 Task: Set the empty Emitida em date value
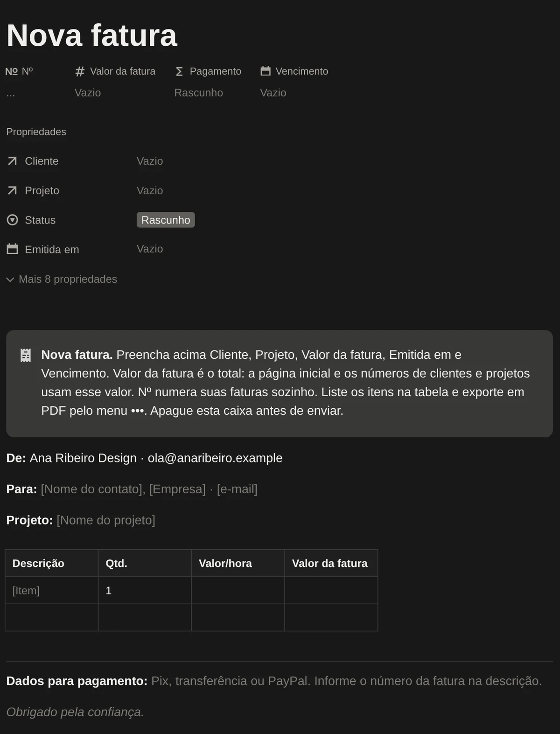[150, 249]
